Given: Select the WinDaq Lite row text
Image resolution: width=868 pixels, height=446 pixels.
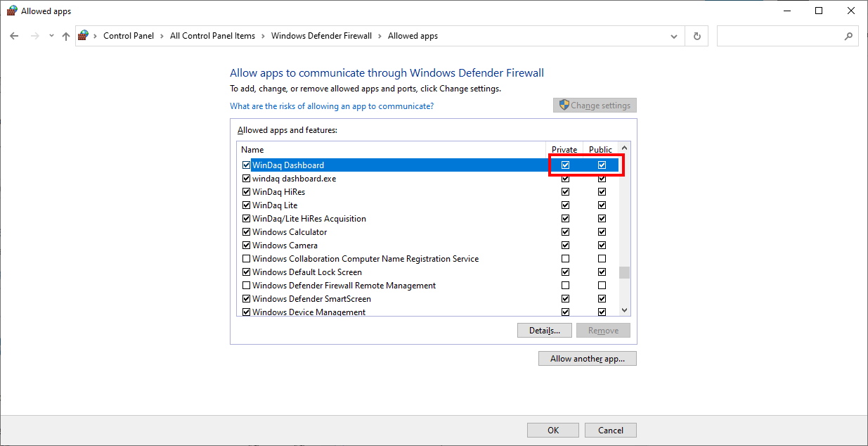Looking at the screenshot, I should click(275, 205).
